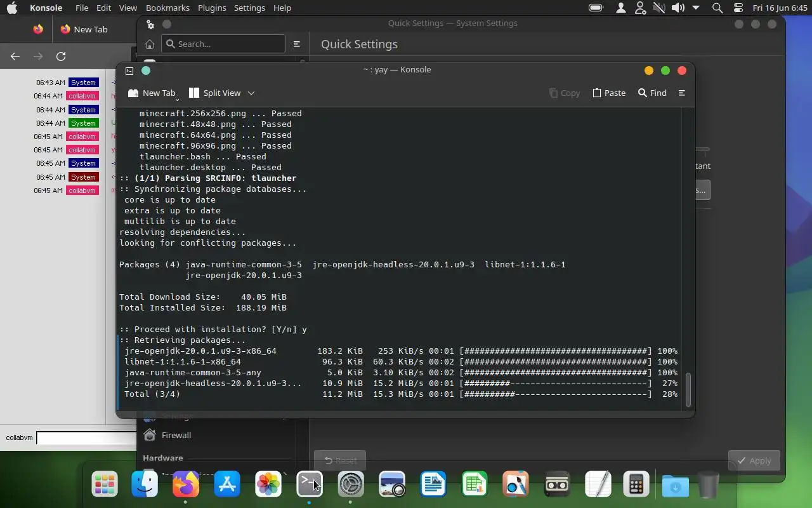Viewport: 812px width, 508px height.
Task: Open the Calculator dock icon
Action: click(636, 485)
